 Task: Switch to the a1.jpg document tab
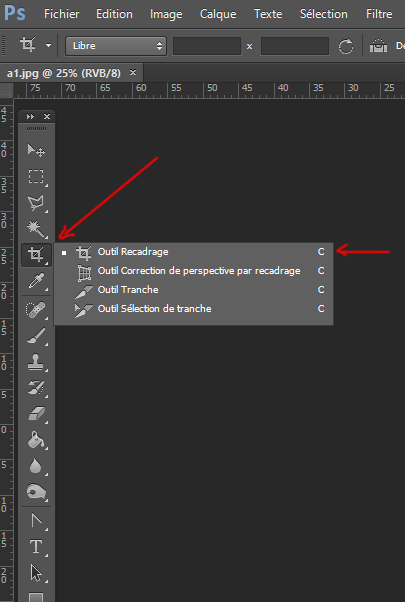pyautogui.click(x=64, y=73)
